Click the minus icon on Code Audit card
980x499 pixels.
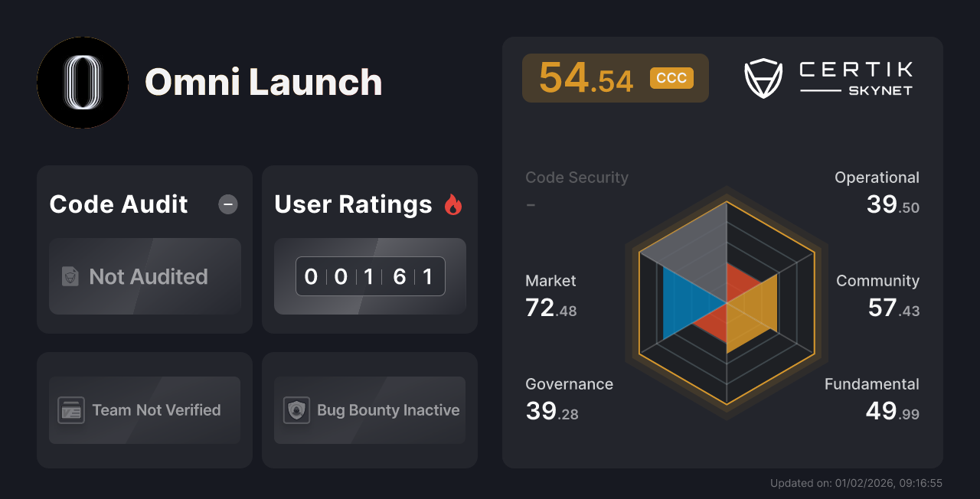point(227,204)
